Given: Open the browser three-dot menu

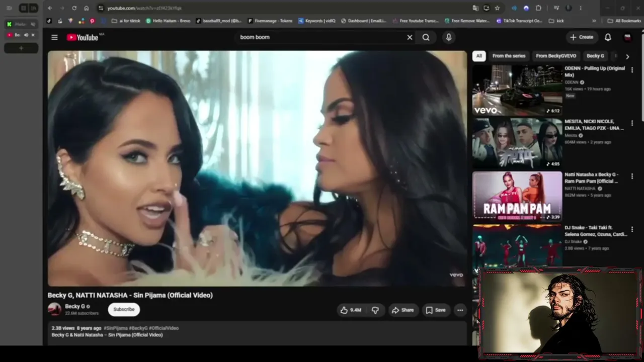Looking at the screenshot, I should pos(581,8).
